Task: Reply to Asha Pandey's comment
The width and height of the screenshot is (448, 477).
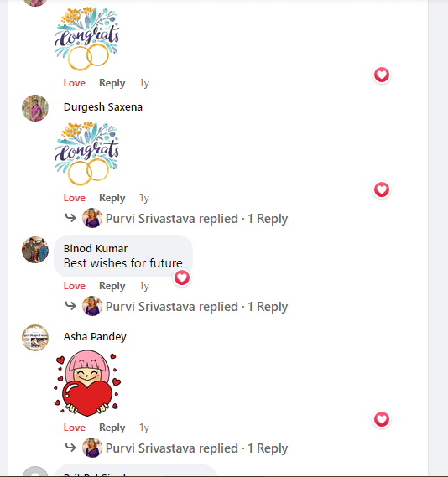Action: (112, 428)
